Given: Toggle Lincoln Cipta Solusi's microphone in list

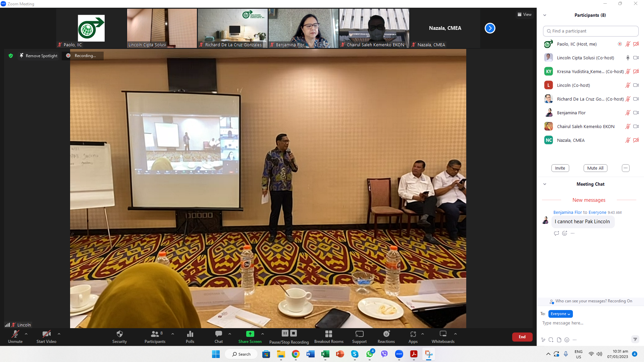Looking at the screenshot, I should tap(628, 58).
